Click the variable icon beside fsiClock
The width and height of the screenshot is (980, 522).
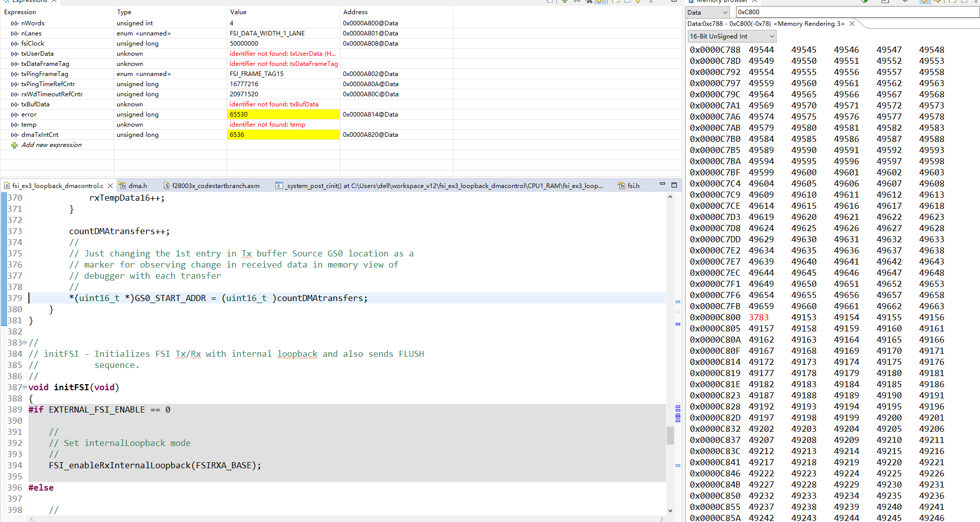click(x=15, y=44)
